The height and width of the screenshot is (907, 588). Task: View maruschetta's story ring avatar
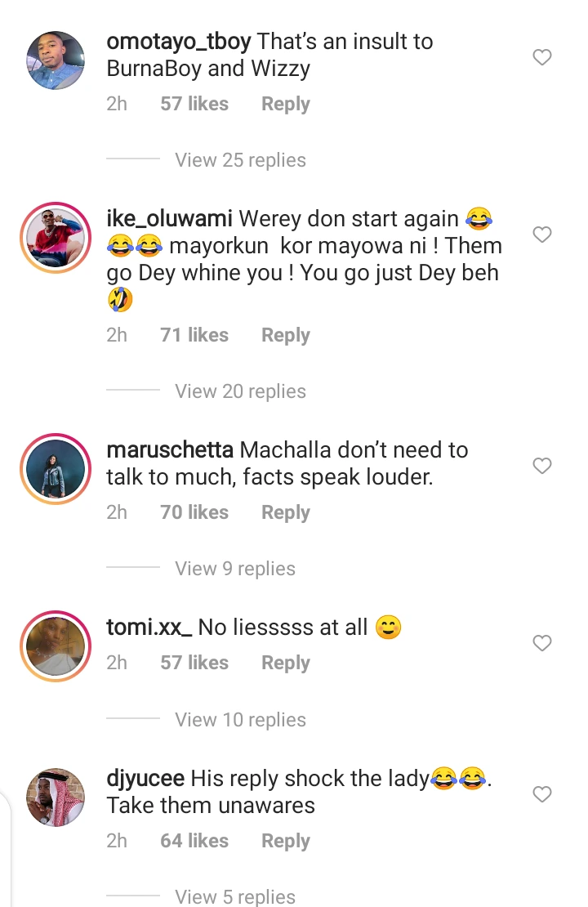(x=56, y=468)
